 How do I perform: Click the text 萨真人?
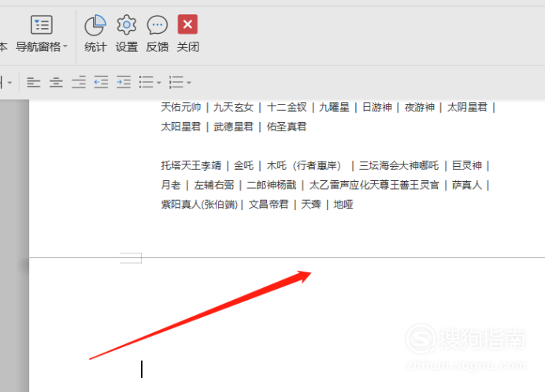(x=467, y=185)
